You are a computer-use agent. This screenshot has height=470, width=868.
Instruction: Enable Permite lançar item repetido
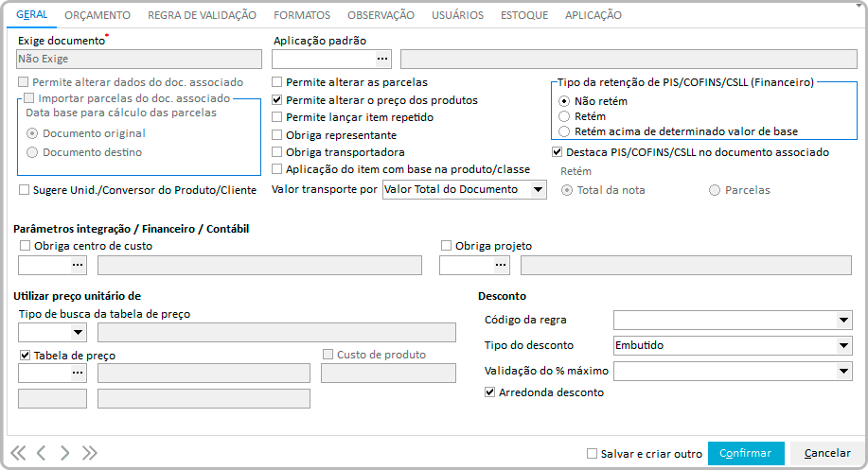coord(277,117)
